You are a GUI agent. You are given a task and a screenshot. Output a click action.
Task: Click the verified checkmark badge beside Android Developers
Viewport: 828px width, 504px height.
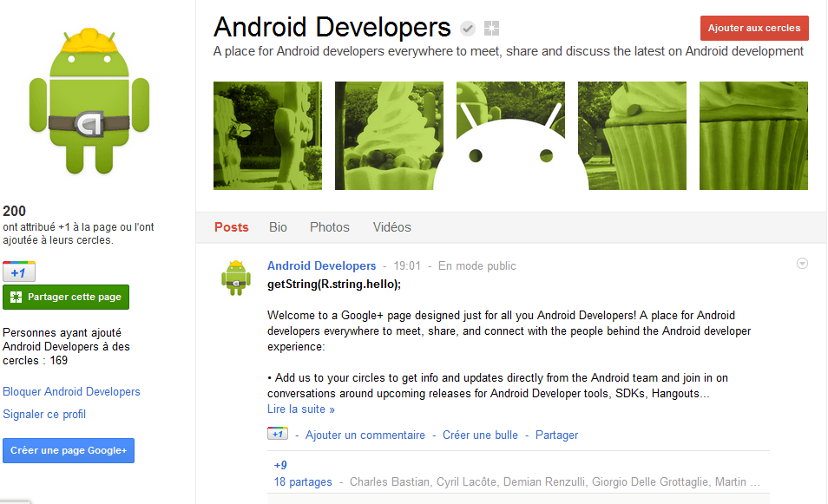(x=467, y=28)
